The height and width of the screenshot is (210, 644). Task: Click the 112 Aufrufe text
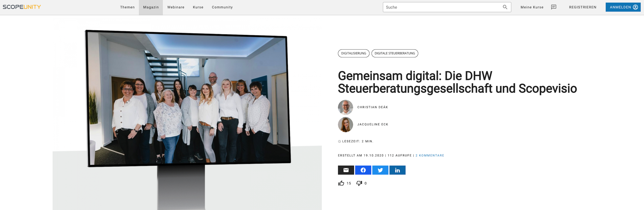[400, 156]
